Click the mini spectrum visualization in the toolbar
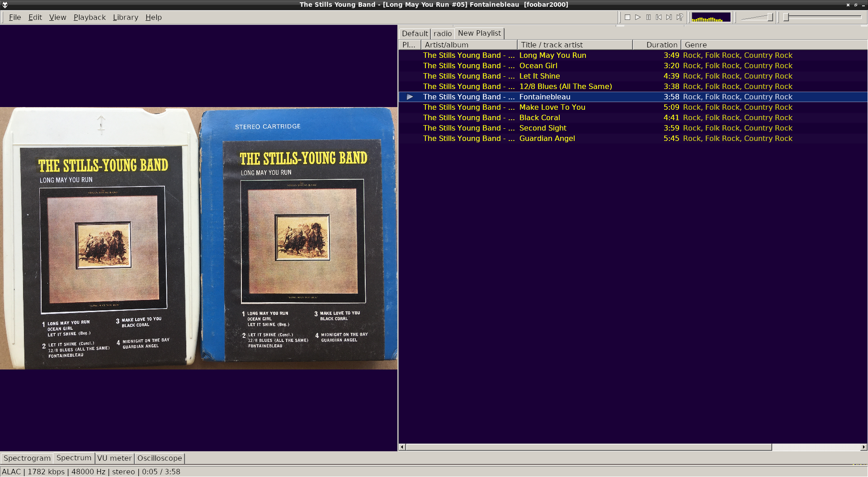This screenshot has height=477, width=868. tap(711, 17)
